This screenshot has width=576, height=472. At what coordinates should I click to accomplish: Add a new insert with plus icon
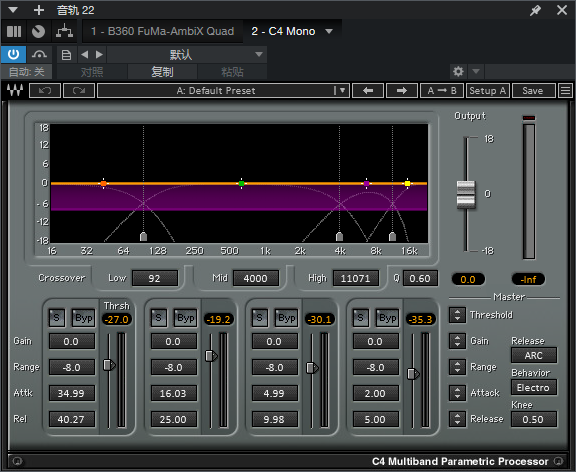coord(39,10)
